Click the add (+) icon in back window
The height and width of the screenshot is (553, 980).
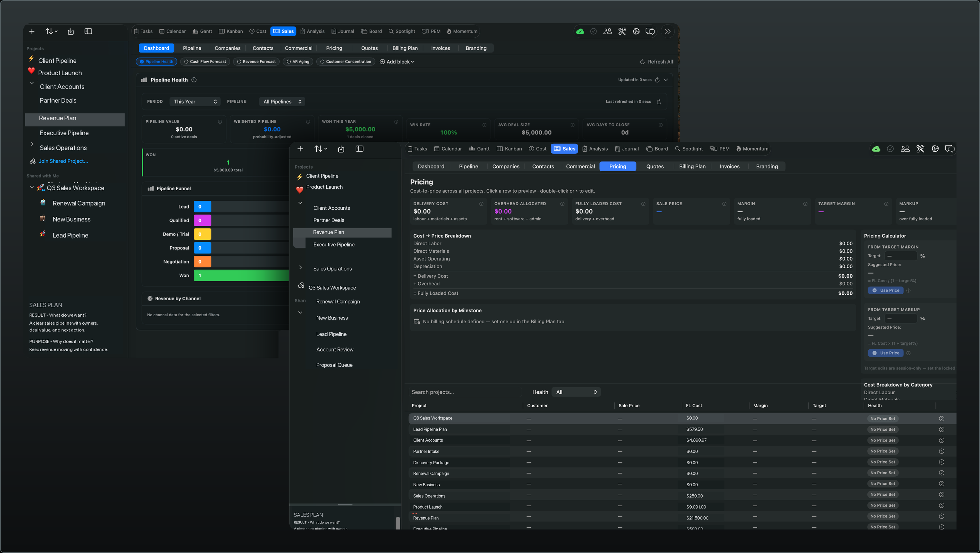[32, 31]
